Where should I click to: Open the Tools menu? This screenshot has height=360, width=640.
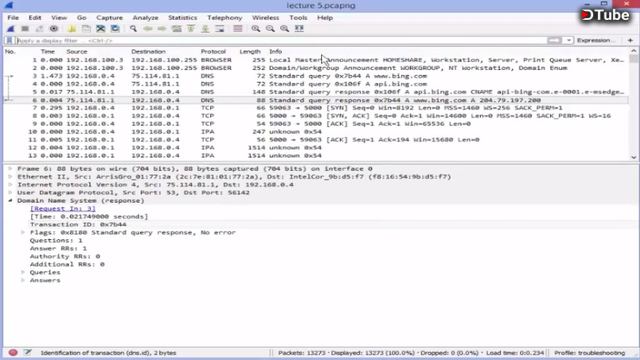298,18
